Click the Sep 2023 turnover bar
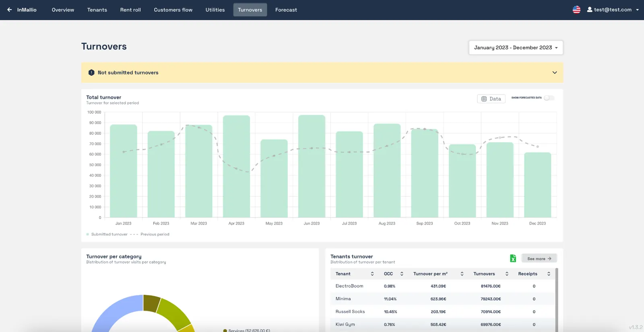Viewport: 644px width, 332px height. click(425, 173)
